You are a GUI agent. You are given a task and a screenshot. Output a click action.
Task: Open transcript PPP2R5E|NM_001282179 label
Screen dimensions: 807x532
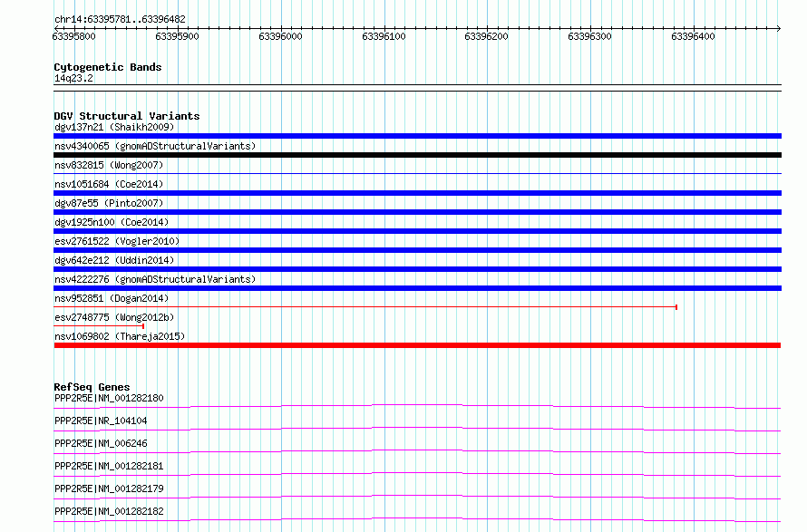[109, 488]
